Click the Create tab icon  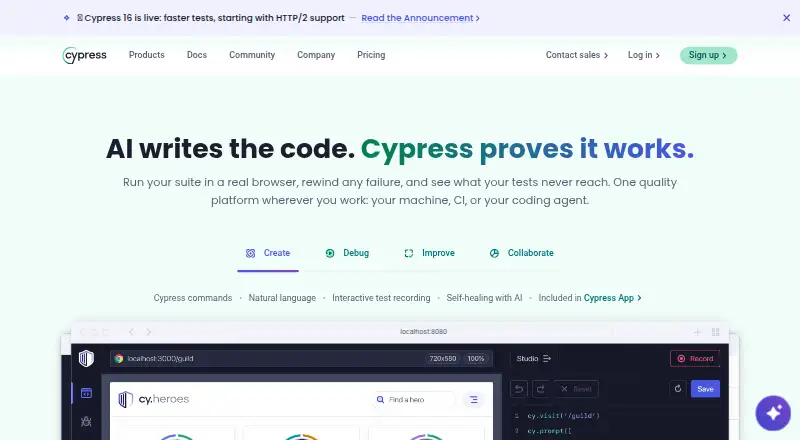(x=251, y=253)
